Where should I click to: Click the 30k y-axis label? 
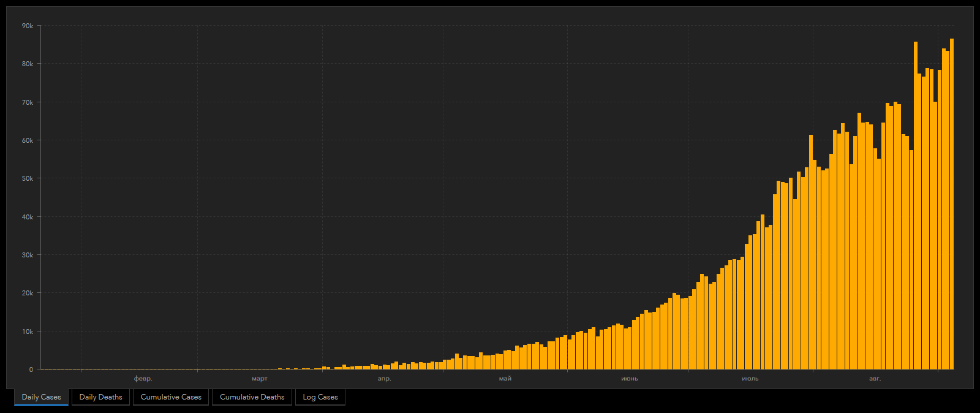pos(28,255)
